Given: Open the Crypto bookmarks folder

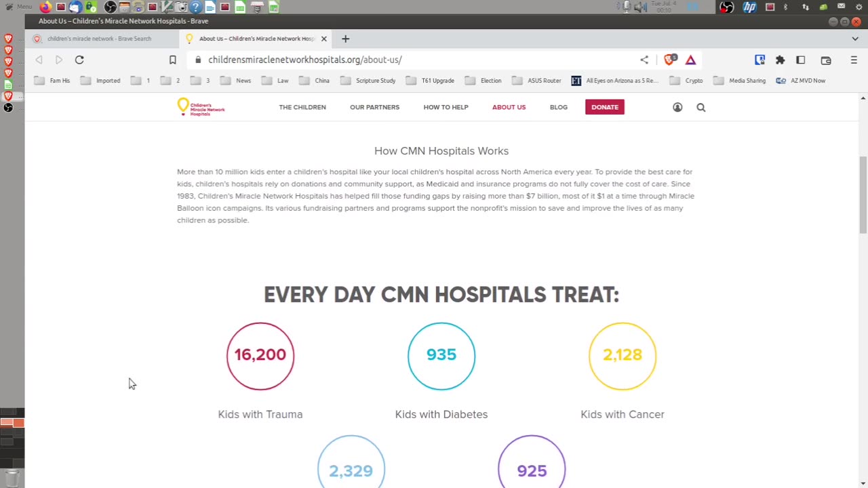Looking at the screenshot, I should [686, 81].
